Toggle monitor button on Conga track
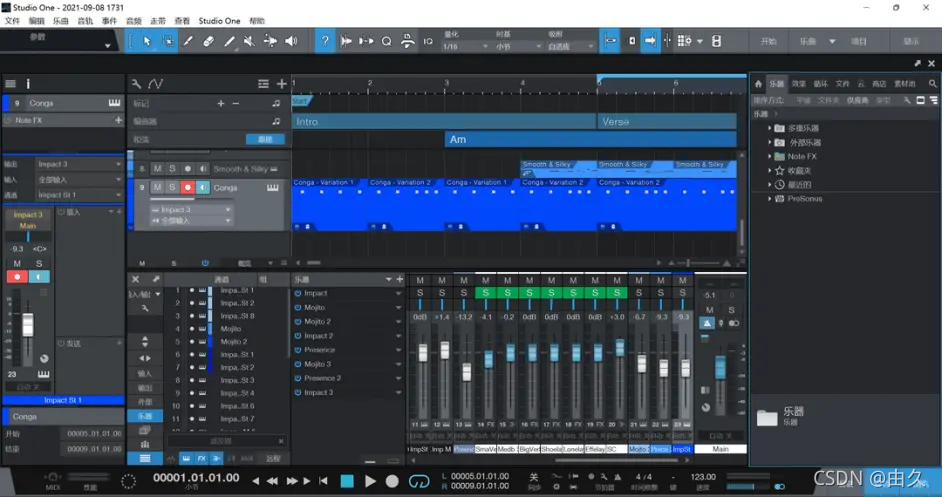Image resolution: width=942 pixels, height=497 pixels. pyautogui.click(x=202, y=188)
